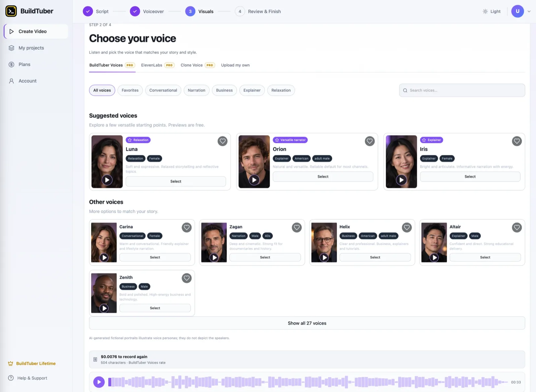Favorite the Carina voice
The width and height of the screenshot is (536, 392).
[187, 227]
